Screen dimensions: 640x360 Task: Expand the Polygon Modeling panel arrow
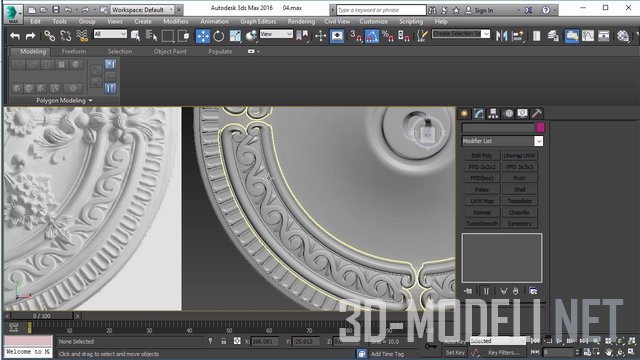pyautogui.click(x=91, y=100)
